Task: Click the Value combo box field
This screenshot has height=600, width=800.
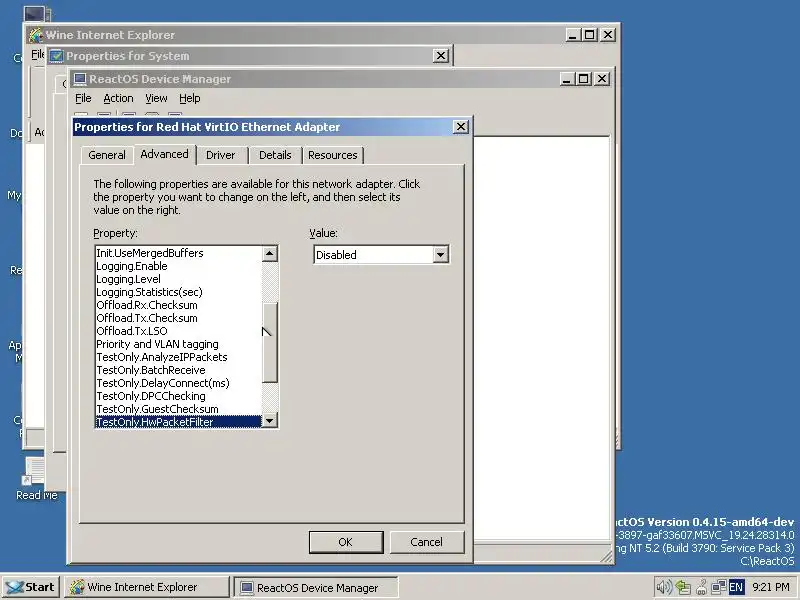Action: (381, 254)
